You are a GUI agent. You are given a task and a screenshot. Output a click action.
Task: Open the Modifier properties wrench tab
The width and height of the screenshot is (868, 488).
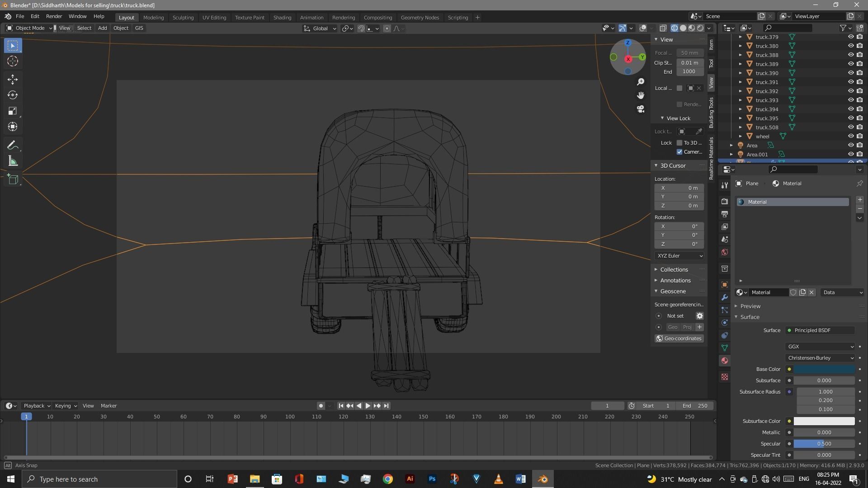tap(725, 297)
